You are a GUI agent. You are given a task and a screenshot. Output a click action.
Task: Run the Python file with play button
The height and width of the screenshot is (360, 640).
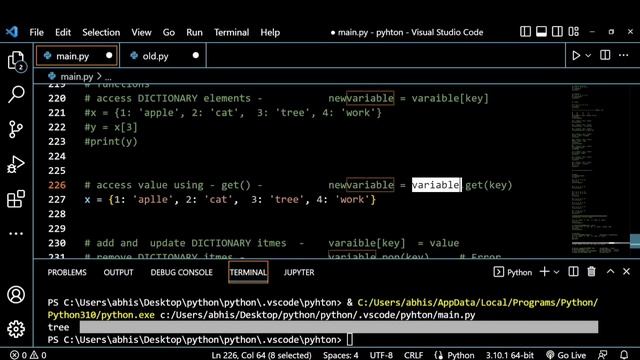point(576,55)
